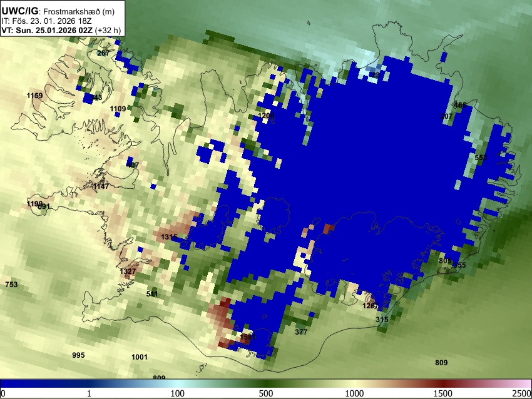Screen dimensions: 532x399
Task: Click the 465 value label
Action: [460, 105]
